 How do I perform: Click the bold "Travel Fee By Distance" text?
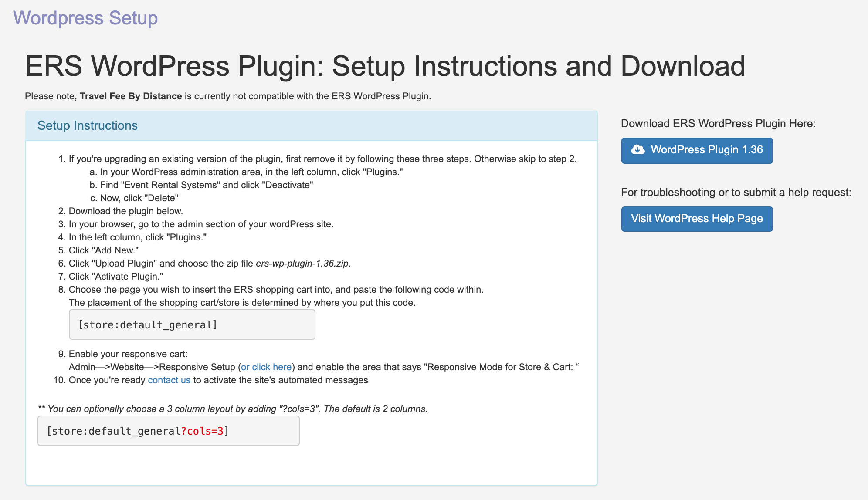tap(131, 96)
